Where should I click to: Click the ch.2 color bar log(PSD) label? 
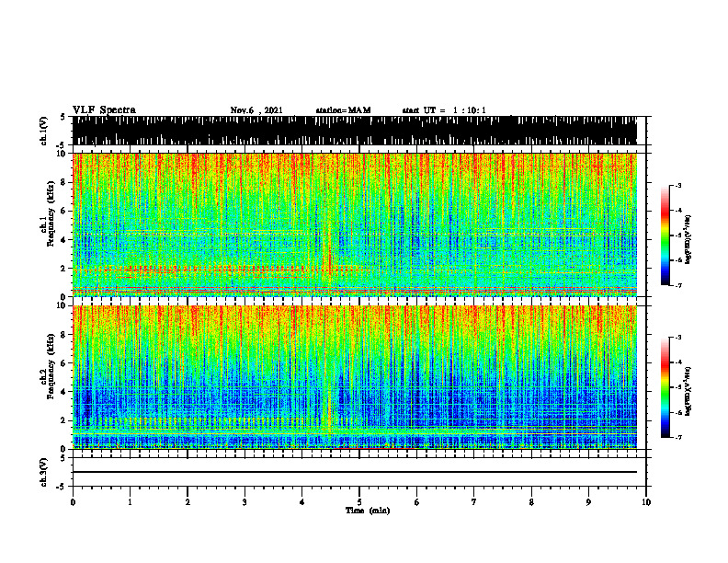(688, 391)
